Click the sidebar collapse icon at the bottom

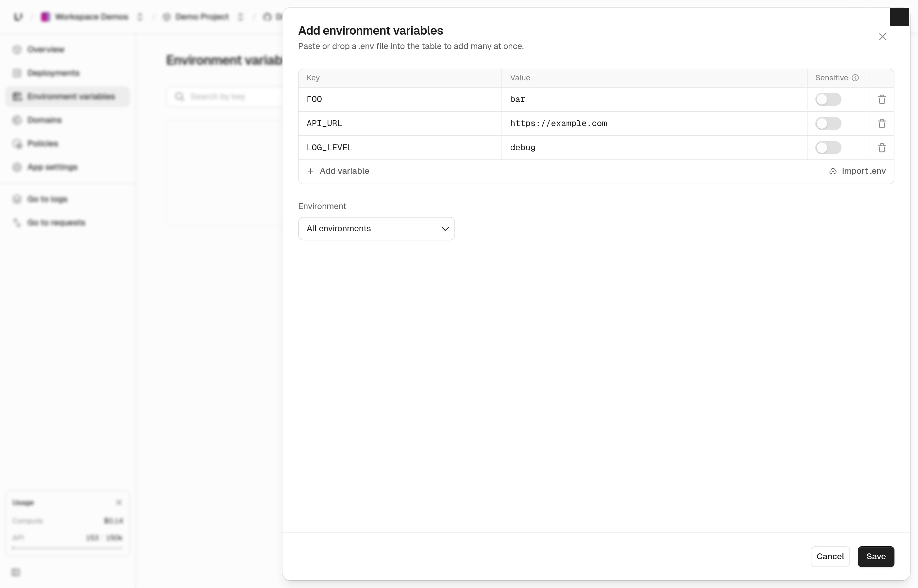pos(16,572)
